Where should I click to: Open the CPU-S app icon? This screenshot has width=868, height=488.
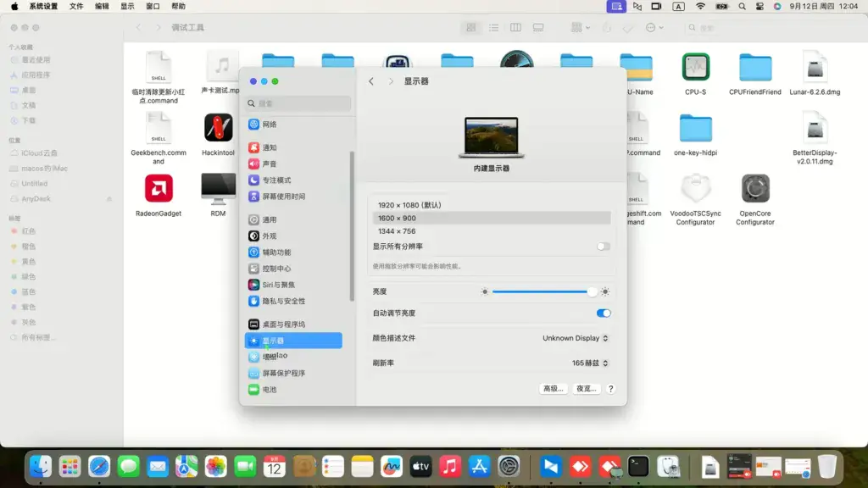(x=695, y=67)
